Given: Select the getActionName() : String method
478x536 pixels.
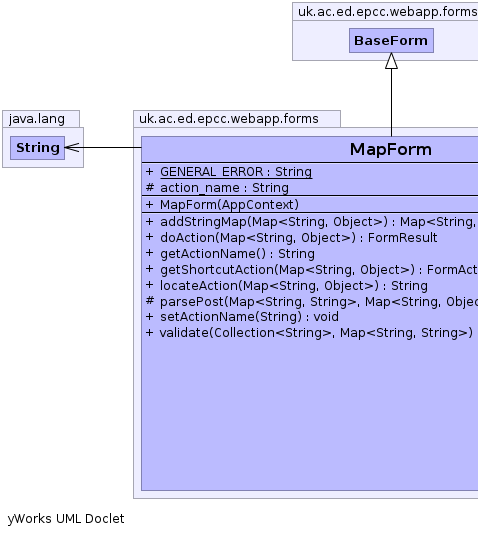Looking at the screenshot, I should tap(230, 254).
